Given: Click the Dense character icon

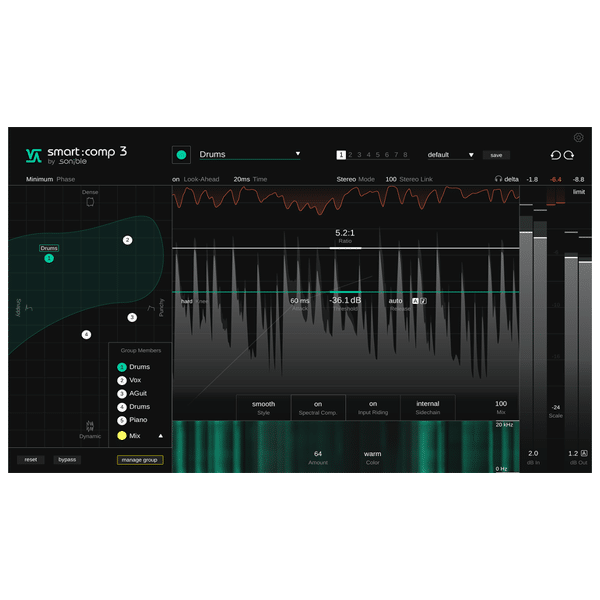Looking at the screenshot, I should [x=90, y=202].
